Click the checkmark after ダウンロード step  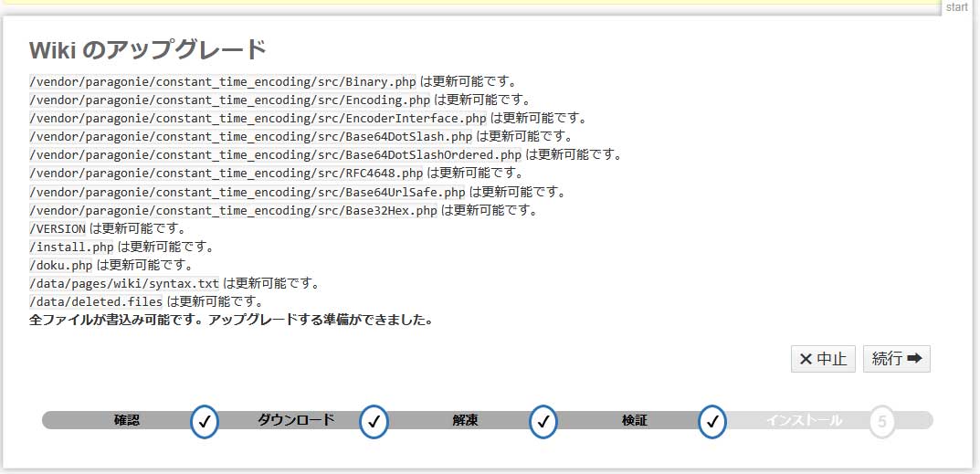(x=374, y=421)
